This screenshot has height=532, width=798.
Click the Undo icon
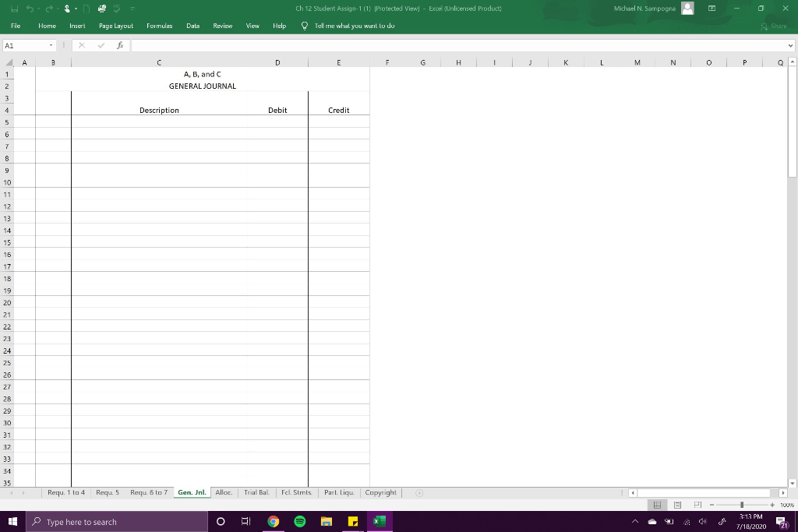[30, 8]
